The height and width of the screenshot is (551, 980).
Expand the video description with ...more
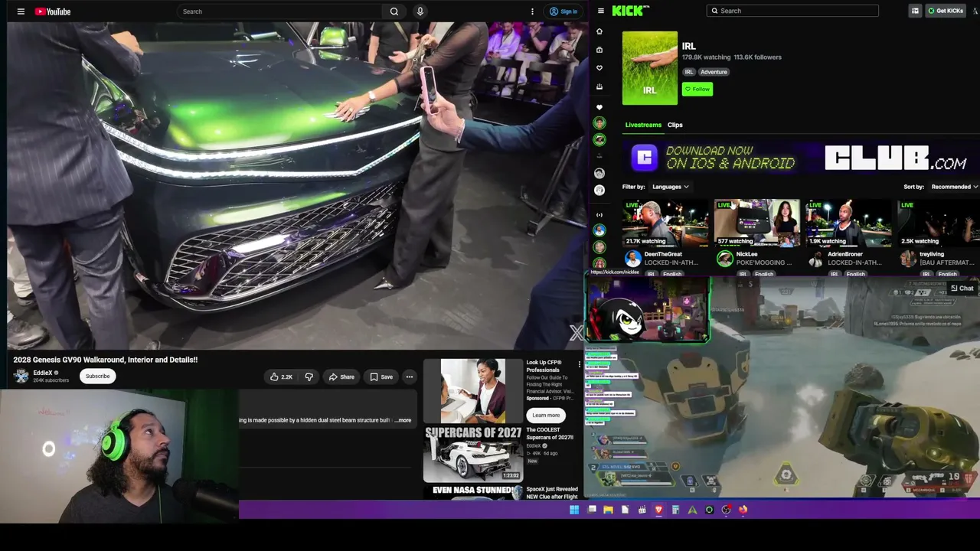(403, 420)
